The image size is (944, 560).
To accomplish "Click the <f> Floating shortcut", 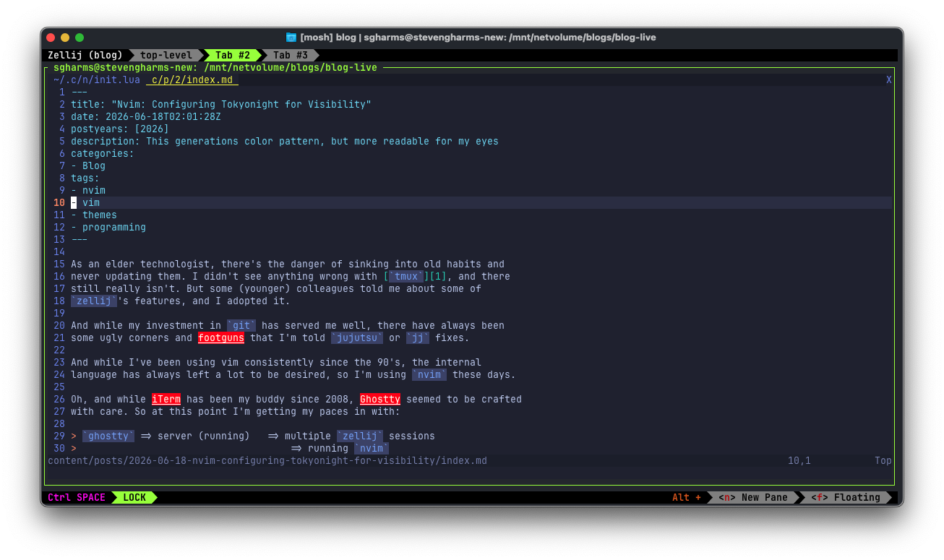I will click(x=846, y=497).
